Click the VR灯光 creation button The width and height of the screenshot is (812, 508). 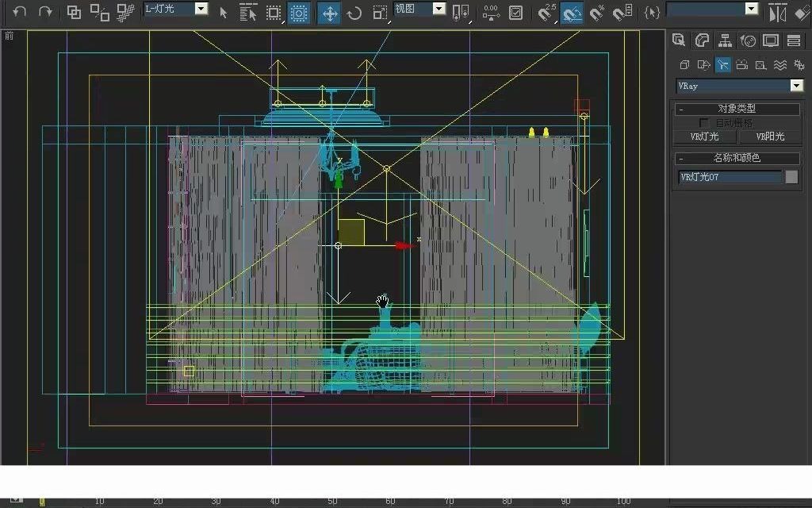click(x=705, y=136)
